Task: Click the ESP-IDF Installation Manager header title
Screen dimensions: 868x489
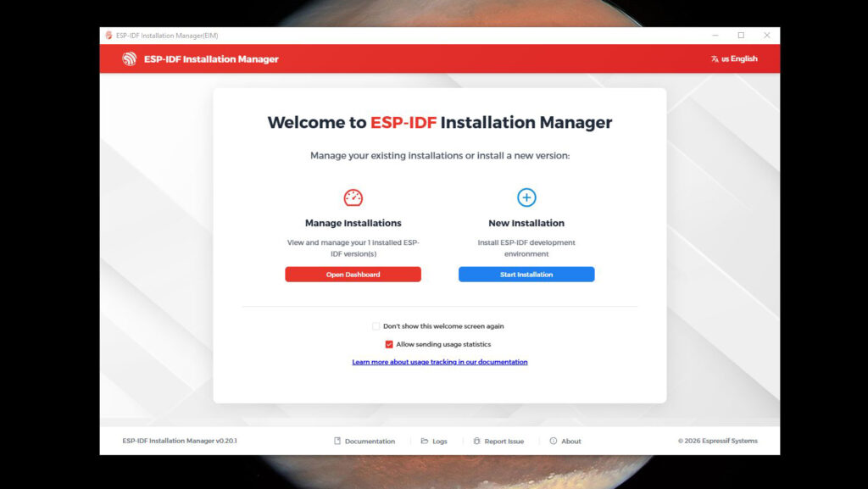Action: point(211,59)
